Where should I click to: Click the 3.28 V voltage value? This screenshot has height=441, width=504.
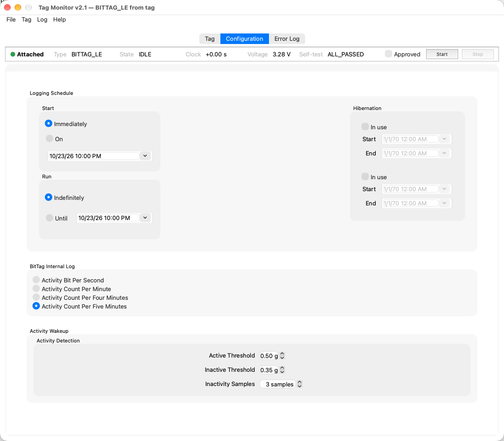point(282,55)
